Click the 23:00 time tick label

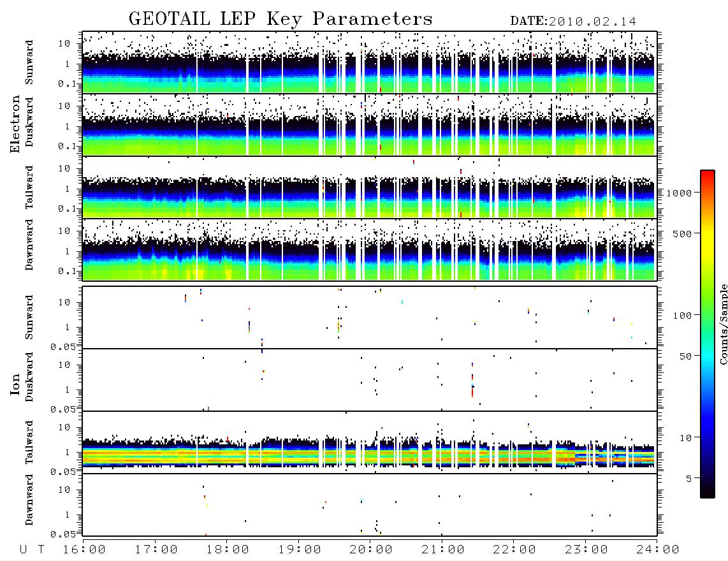[x=586, y=550]
